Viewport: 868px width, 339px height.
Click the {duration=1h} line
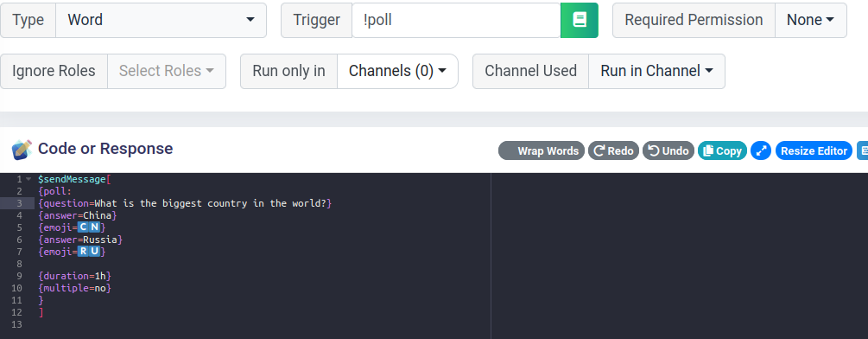pyautogui.click(x=75, y=276)
